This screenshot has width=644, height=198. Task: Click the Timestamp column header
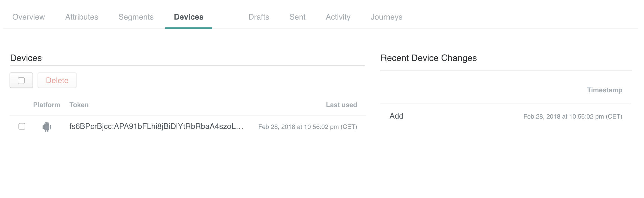pyautogui.click(x=605, y=90)
